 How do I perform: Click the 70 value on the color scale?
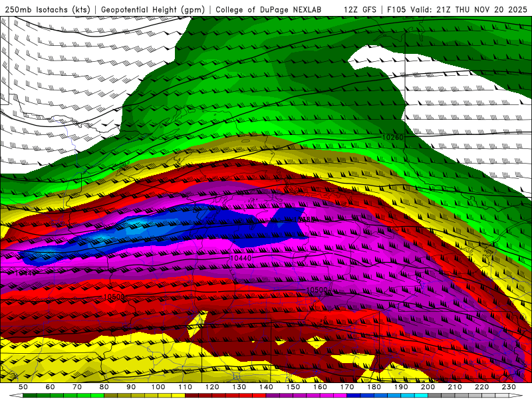[77, 387]
